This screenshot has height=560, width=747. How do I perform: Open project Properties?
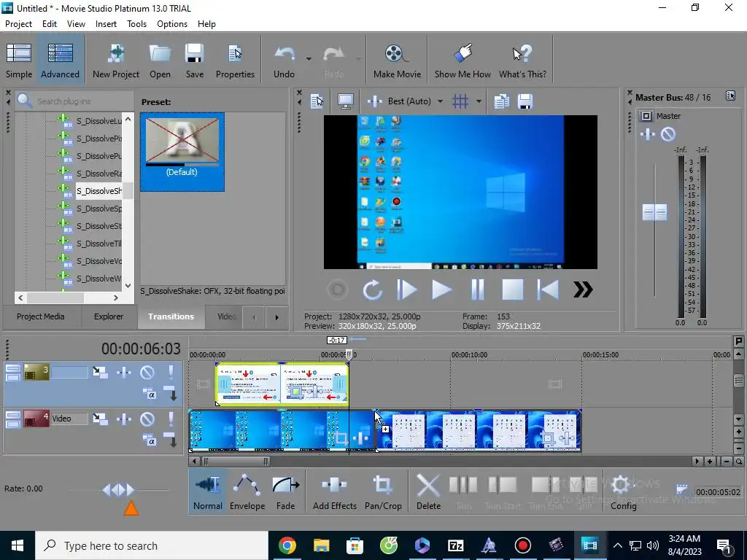click(x=235, y=61)
